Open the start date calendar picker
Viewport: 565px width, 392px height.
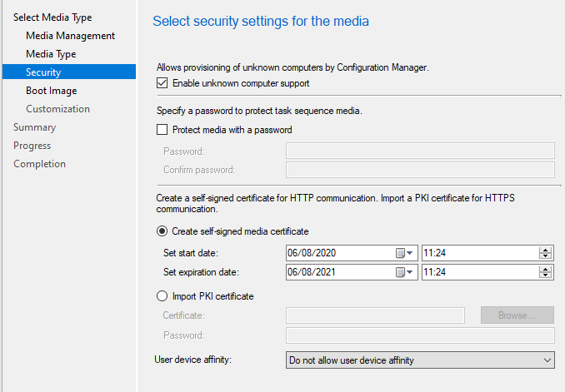pyautogui.click(x=403, y=253)
